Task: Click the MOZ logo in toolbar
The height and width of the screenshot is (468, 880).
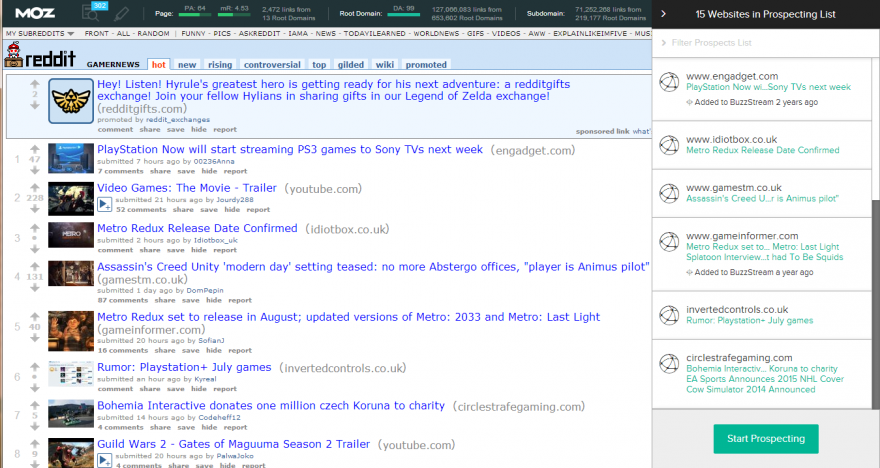Action: (x=34, y=13)
